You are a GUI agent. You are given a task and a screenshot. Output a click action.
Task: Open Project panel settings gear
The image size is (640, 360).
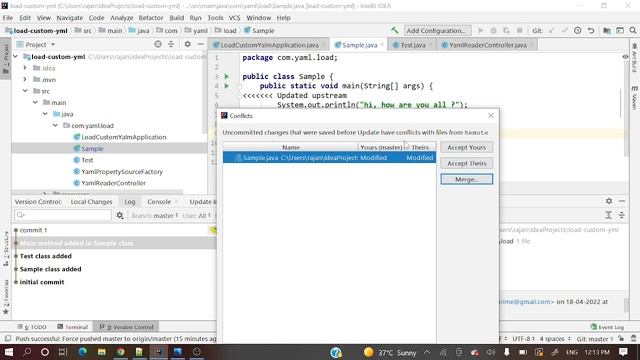point(187,44)
